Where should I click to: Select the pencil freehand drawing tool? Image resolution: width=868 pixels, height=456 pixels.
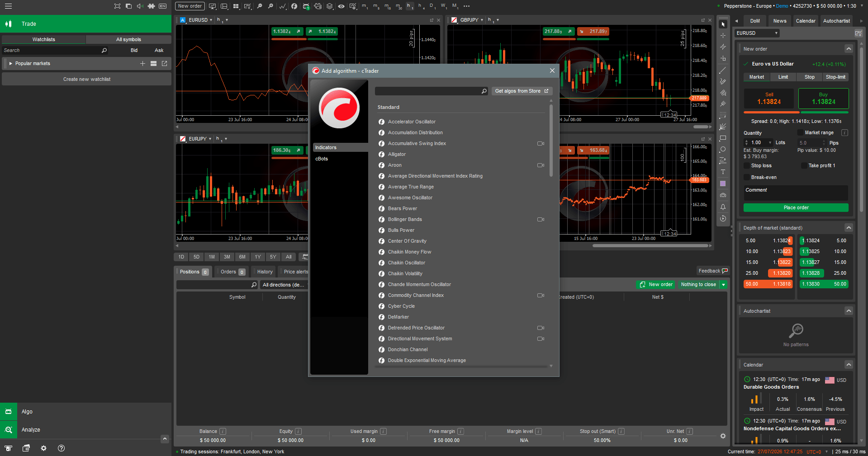pos(723,81)
